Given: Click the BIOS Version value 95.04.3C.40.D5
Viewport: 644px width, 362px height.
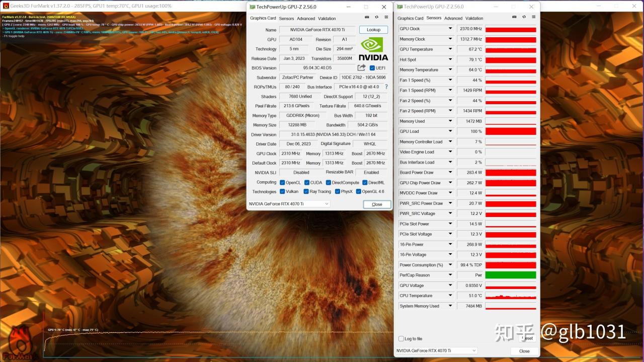Looking at the screenshot, I should pos(317,68).
